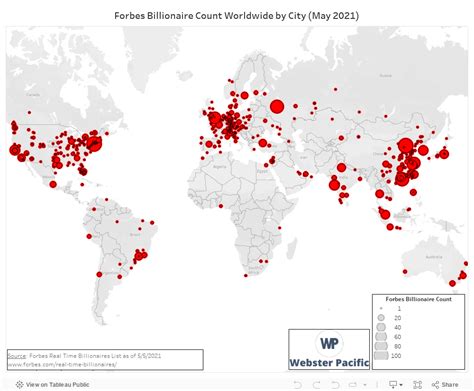Click the Tableau Public logo icon
Image resolution: width=474 pixels, height=391 pixels.
(x=19, y=384)
